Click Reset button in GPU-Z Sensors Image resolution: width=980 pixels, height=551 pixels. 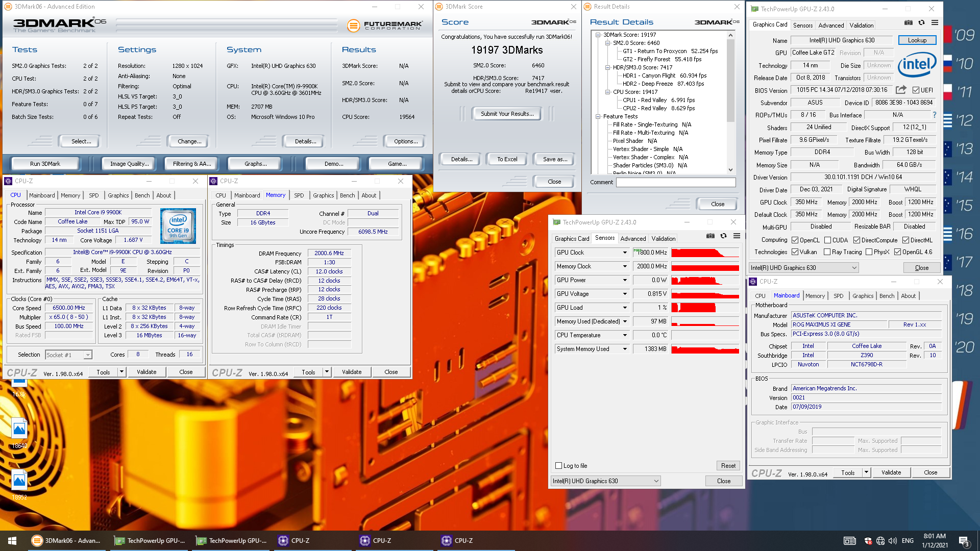(x=728, y=466)
